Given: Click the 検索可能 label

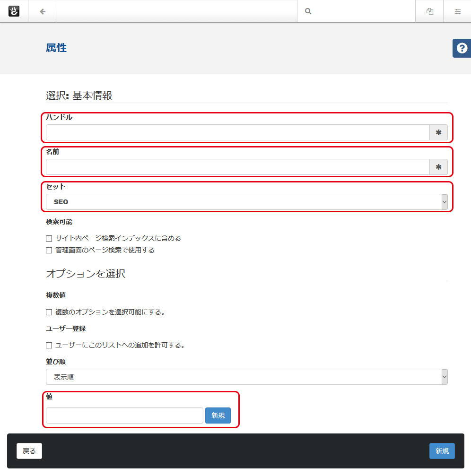Looking at the screenshot, I should tap(59, 222).
